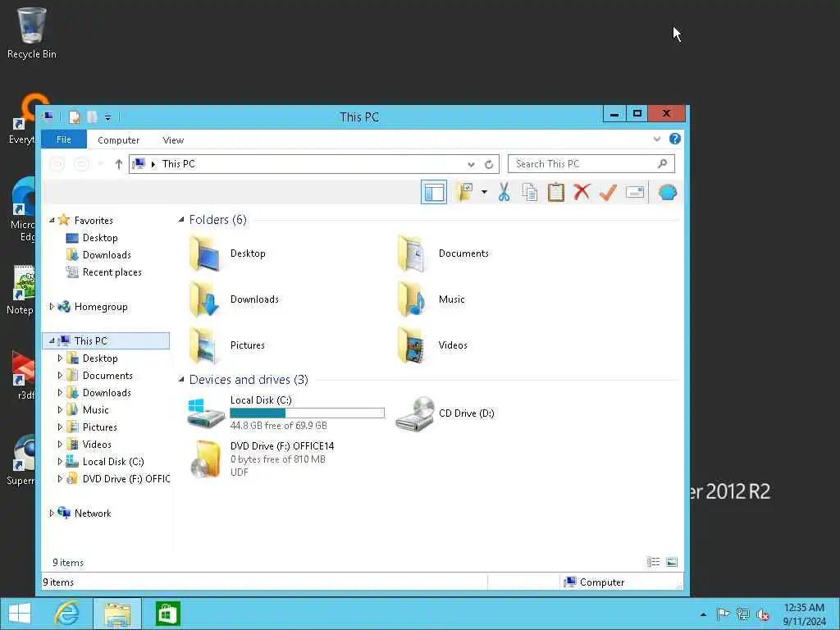Select the Local Disk (C:) drive icon
This screenshot has height=630, width=840.
(206, 413)
